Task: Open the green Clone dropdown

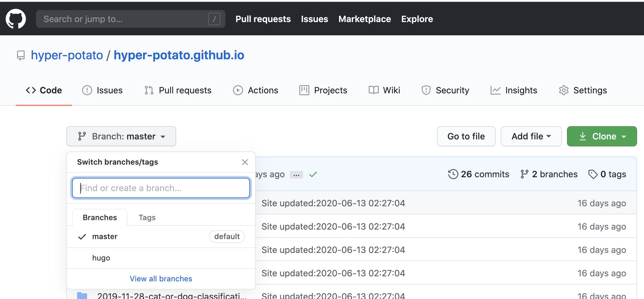Action: [602, 136]
